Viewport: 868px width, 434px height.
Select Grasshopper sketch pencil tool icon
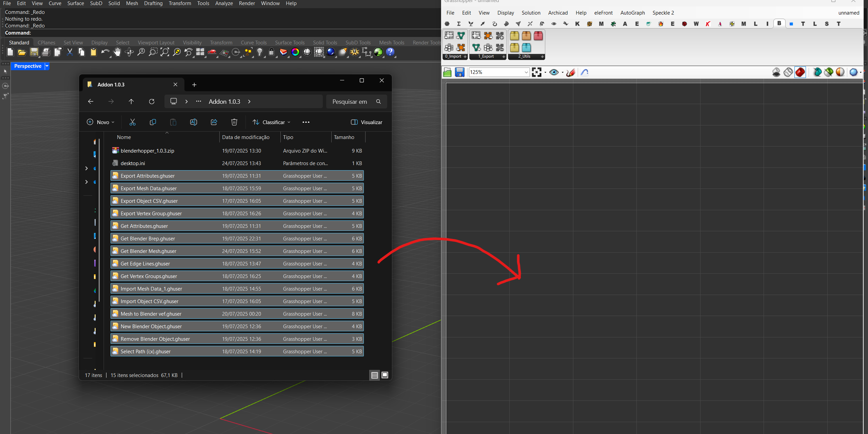pos(571,72)
